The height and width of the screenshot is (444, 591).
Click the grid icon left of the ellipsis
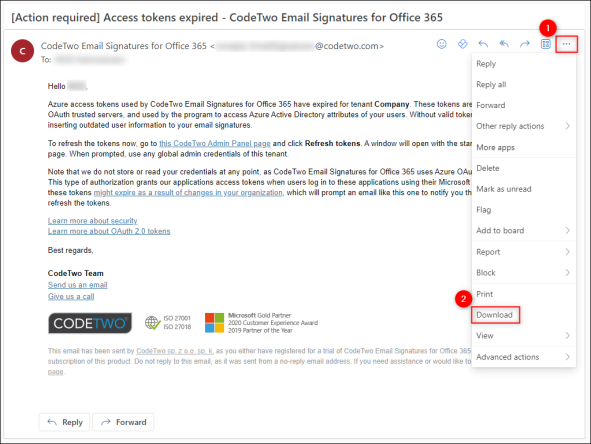(545, 44)
